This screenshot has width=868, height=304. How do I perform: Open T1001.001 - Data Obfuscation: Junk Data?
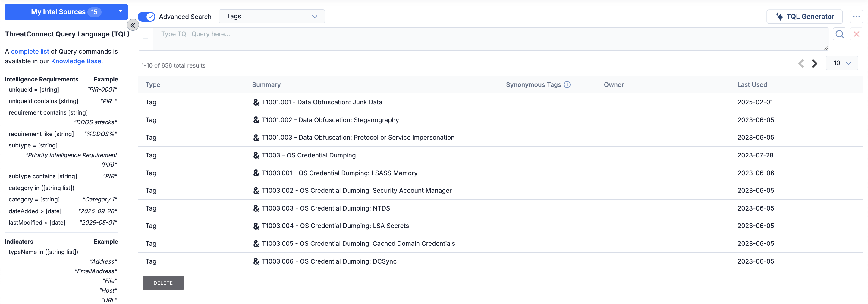pyautogui.click(x=322, y=102)
